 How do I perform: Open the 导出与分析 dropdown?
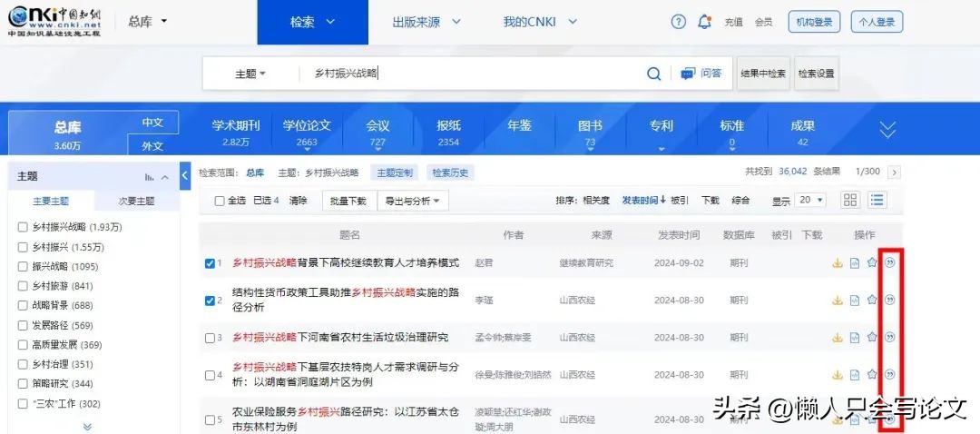(413, 201)
